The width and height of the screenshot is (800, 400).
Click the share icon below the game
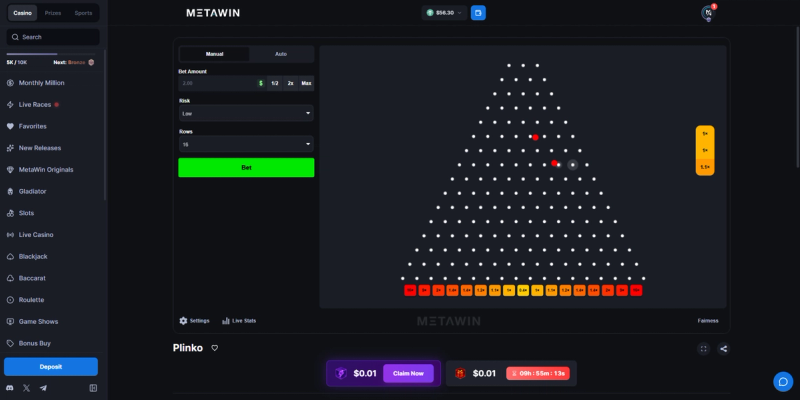(723, 349)
